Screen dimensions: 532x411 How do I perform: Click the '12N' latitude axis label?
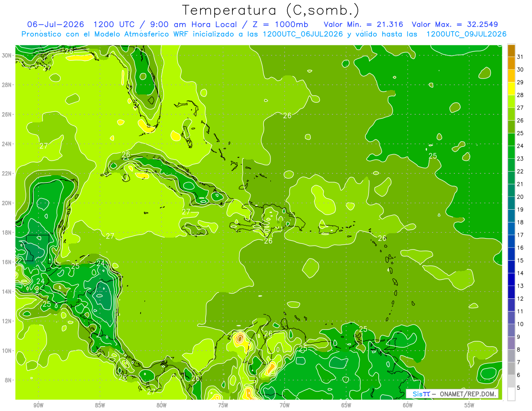coord(8,321)
